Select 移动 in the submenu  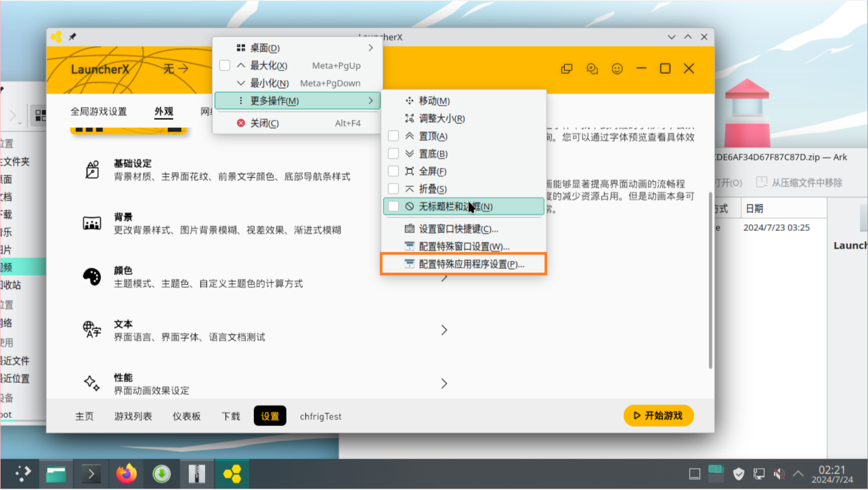(463, 101)
